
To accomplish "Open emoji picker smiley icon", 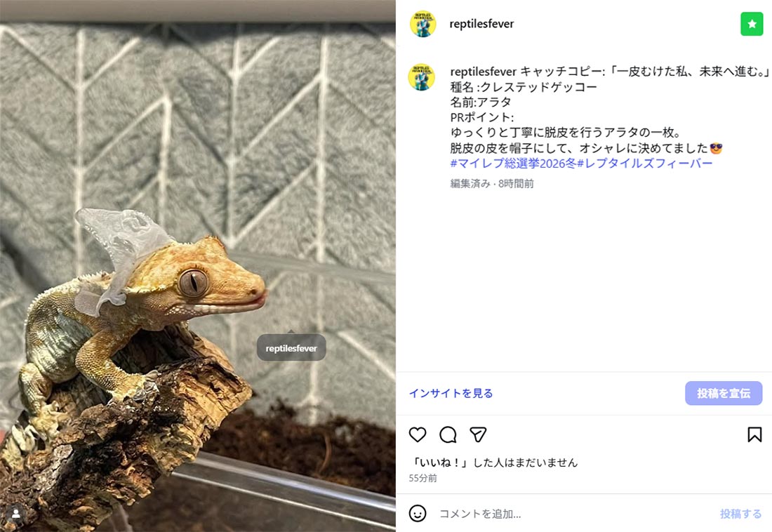I will [x=418, y=513].
